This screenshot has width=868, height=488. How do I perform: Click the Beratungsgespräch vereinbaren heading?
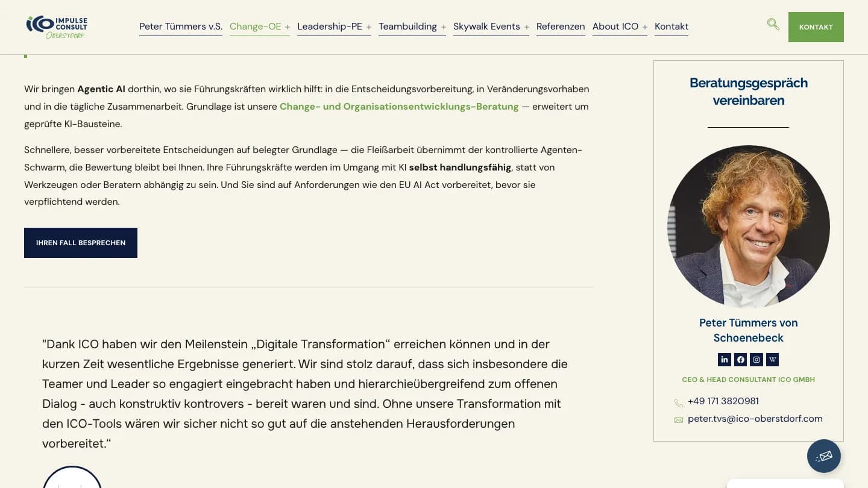749,92
